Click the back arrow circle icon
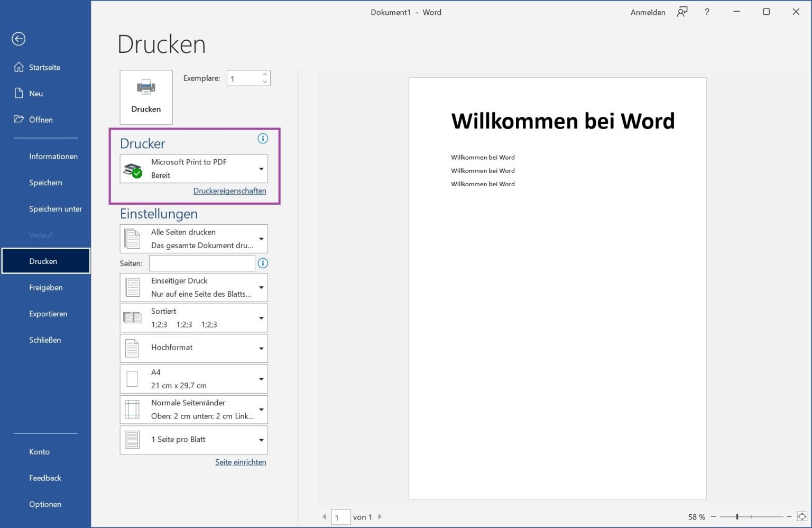Screen dimensions: 812x528 [19, 39]
